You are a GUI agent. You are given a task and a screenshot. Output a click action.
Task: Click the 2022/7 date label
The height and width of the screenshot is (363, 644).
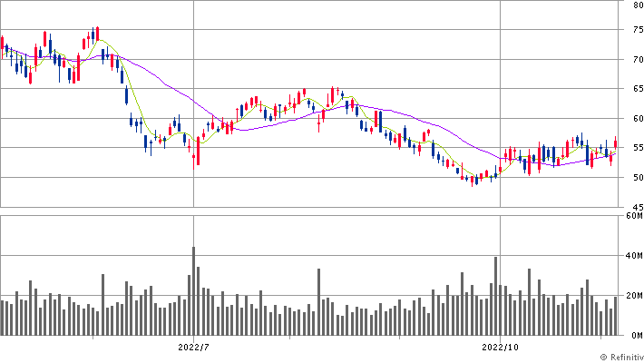(194, 347)
